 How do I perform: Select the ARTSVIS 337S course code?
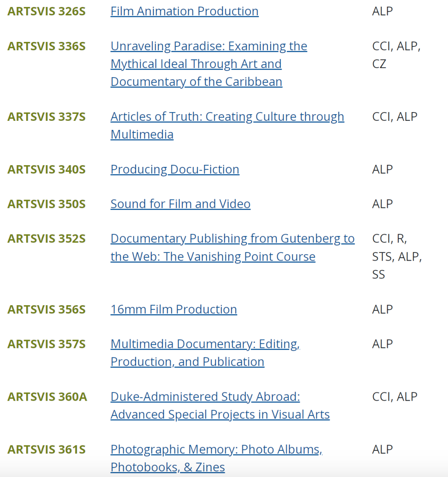point(46,117)
